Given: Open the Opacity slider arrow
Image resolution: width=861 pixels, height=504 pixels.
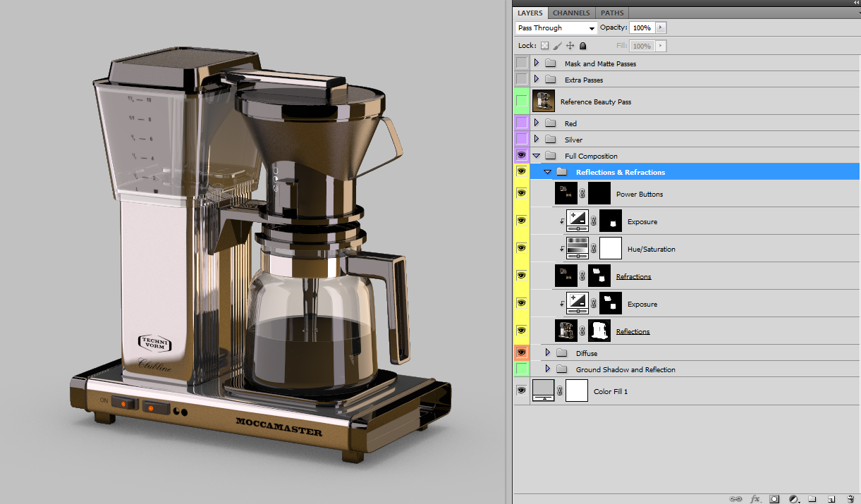Looking at the screenshot, I should coord(661,28).
